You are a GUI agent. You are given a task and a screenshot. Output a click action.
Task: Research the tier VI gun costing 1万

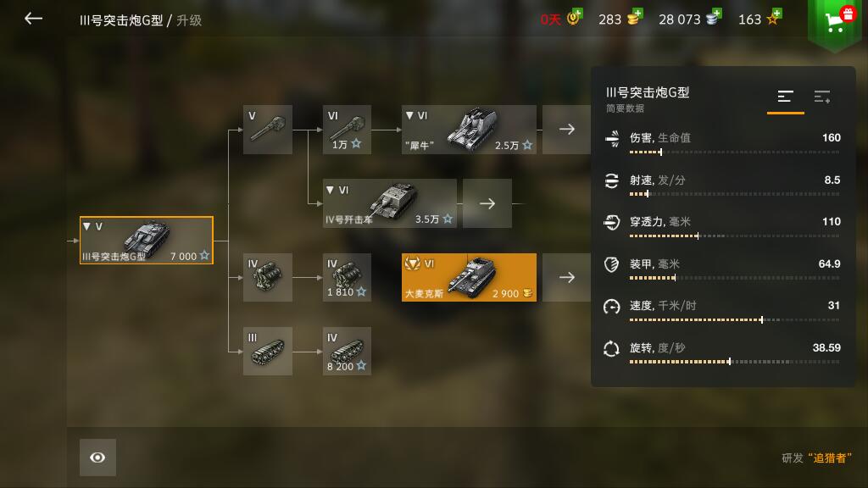point(347,130)
